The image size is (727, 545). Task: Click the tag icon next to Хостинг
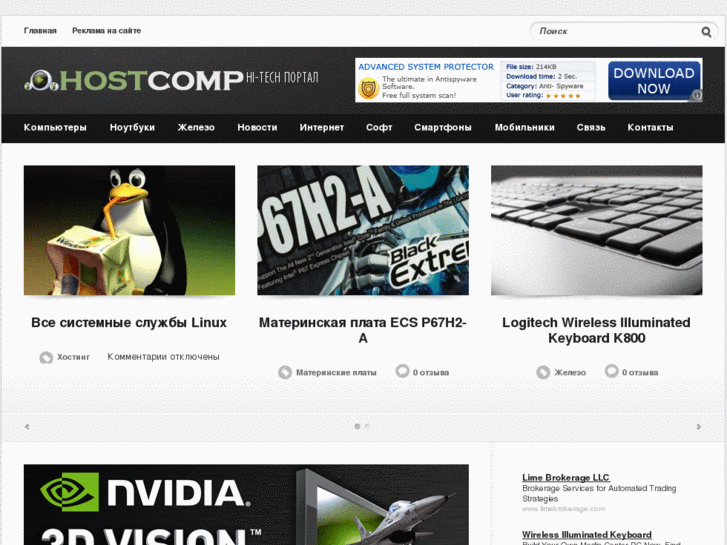pyautogui.click(x=46, y=357)
